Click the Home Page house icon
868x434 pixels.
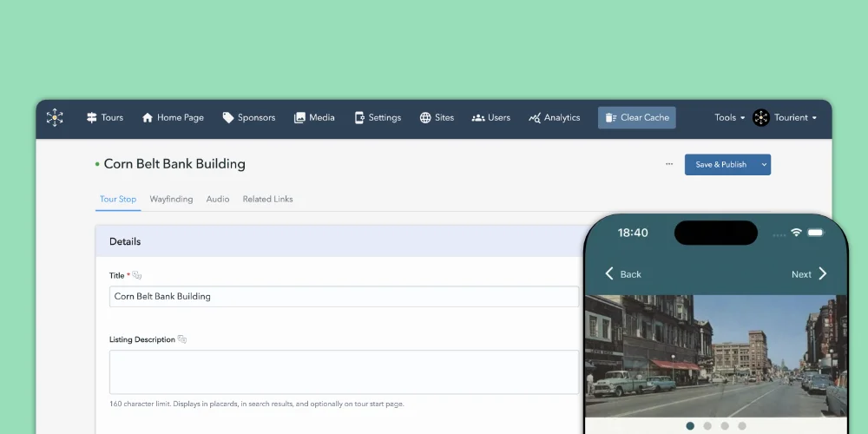148,117
